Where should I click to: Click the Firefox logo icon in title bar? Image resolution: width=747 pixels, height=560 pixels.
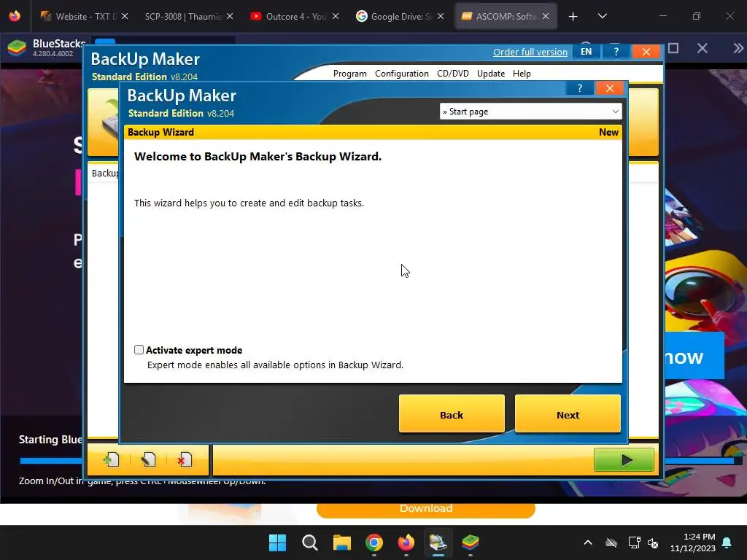[15, 16]
